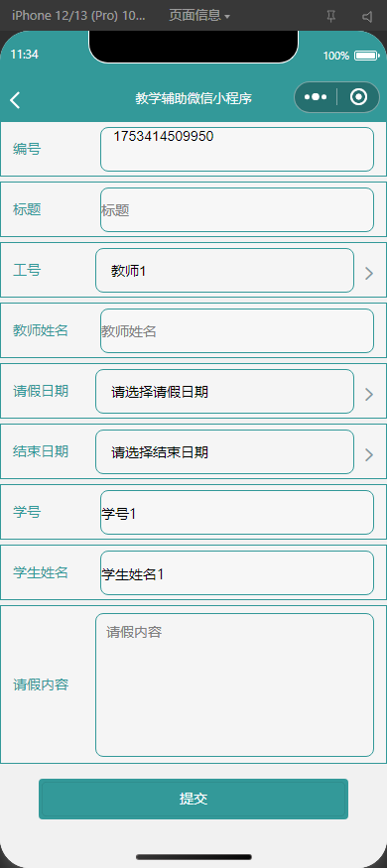Choose a date in 请选择结束日期 picker
This screenshot has width=387, height=868.
(x=225, y=451)
